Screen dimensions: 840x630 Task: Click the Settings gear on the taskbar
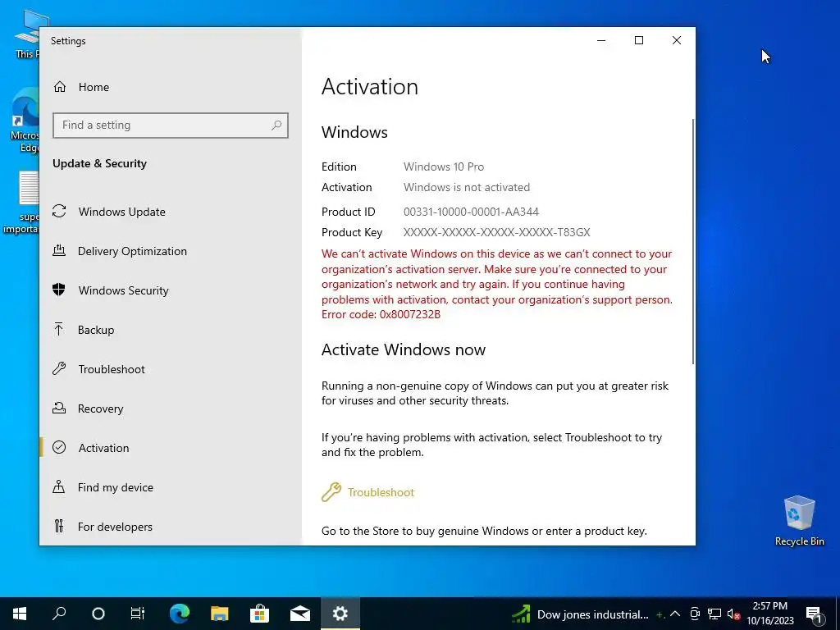click(x=340, y=614)
